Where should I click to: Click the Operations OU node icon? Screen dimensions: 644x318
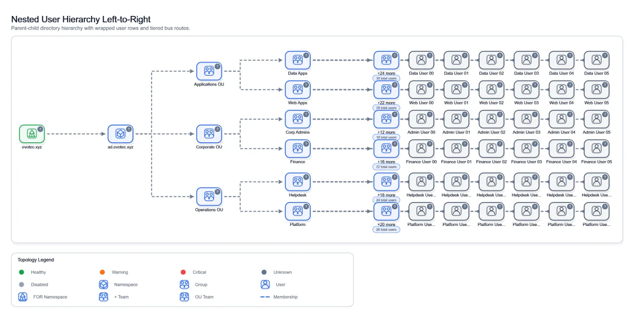tap(209, 197)
